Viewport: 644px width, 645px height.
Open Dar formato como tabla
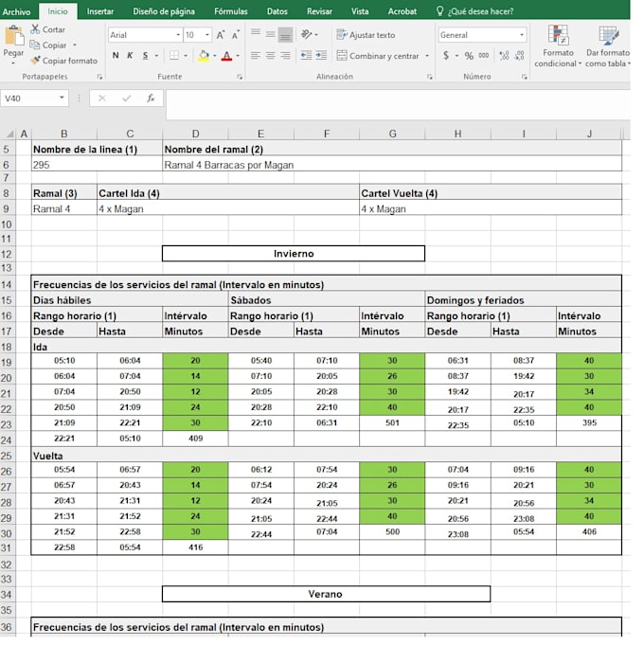[x=607, y=45]
